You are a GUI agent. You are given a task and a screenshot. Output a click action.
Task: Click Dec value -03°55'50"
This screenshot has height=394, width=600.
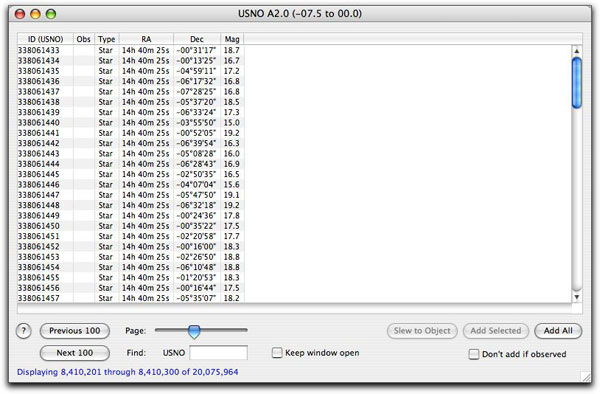pos(196,123)
